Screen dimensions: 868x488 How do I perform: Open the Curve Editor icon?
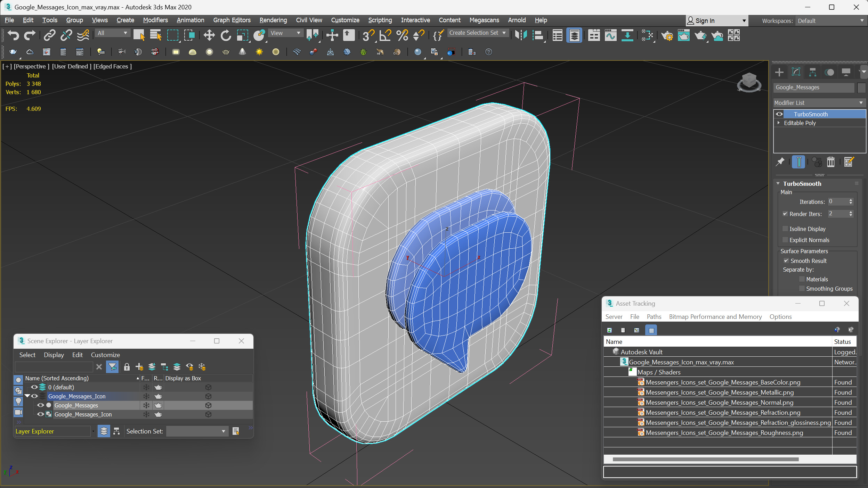pos(610,35)
